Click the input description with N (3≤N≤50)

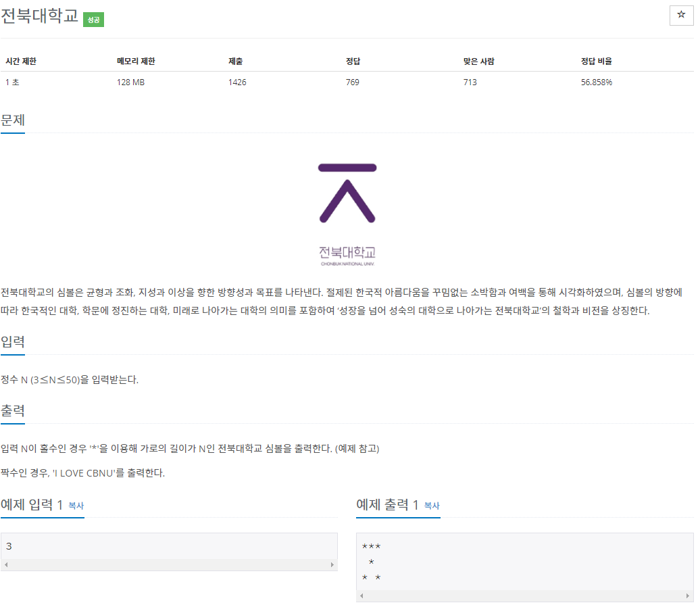70,380
